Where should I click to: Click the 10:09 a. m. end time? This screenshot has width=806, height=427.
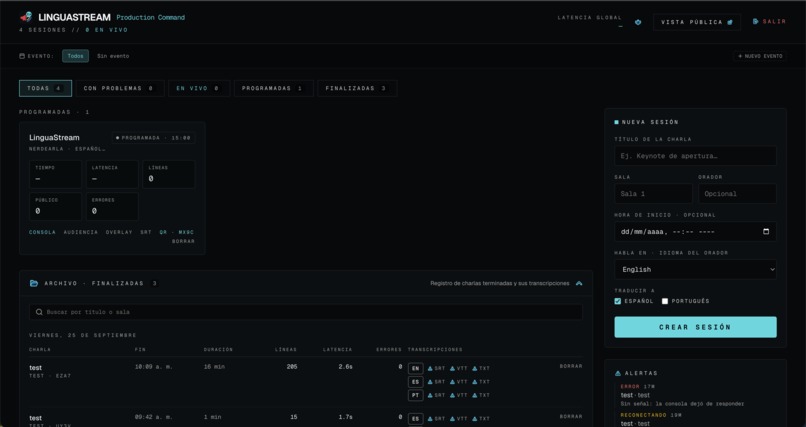tap(154, 367)
